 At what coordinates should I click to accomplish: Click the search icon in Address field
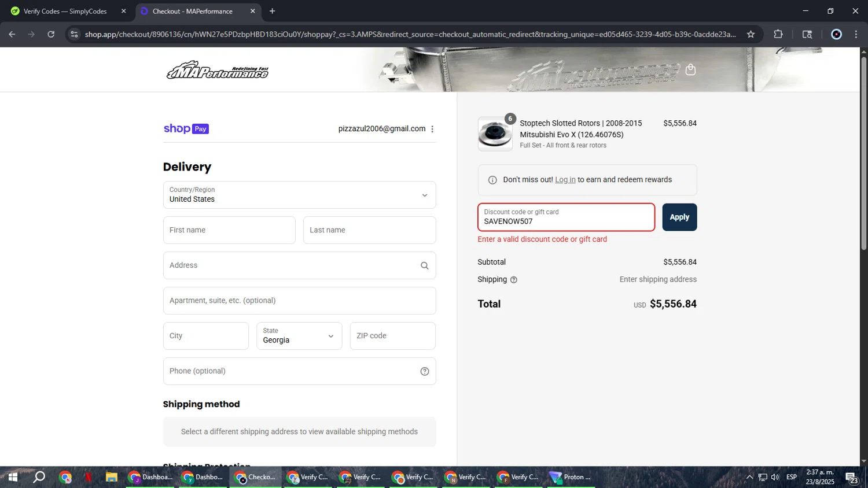click(x=425, y=265)
